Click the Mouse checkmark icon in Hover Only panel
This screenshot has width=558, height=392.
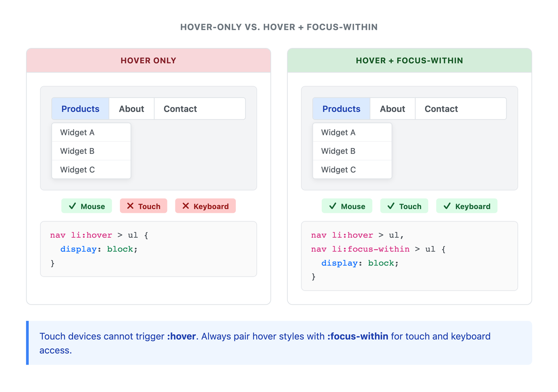73,206
